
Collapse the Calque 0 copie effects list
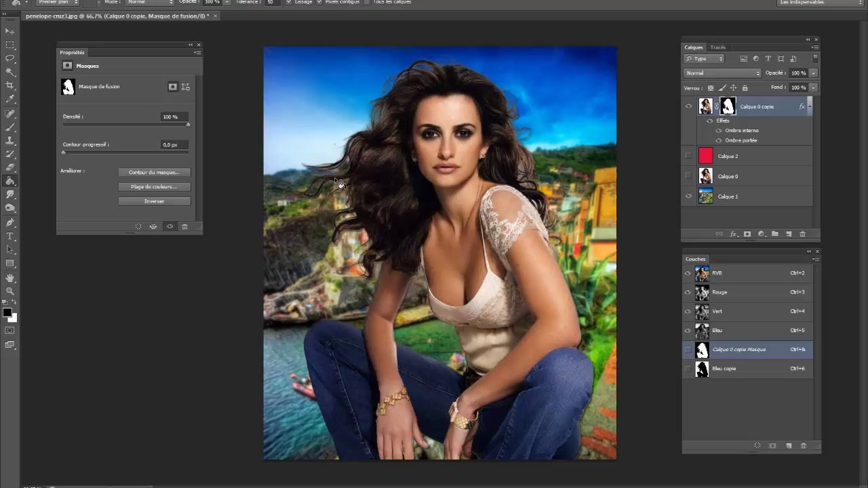point(810,106)
